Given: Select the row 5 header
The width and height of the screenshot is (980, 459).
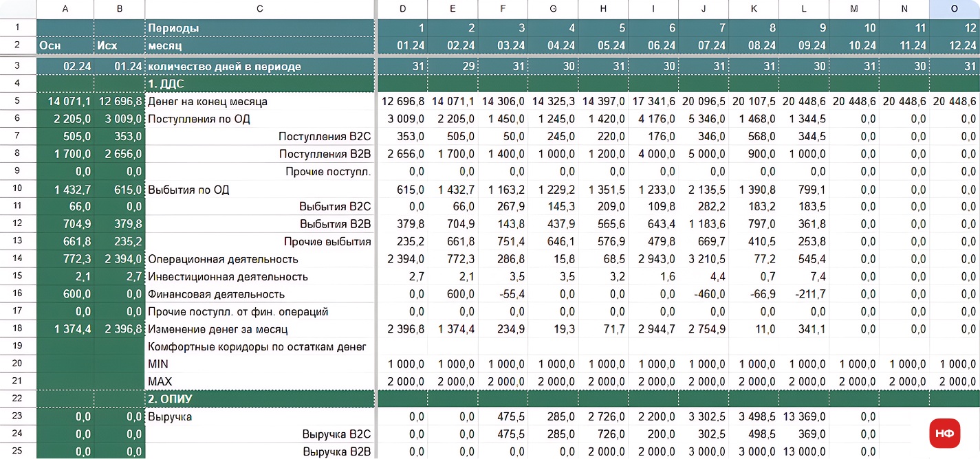Looking at the screenshot, I should coord(17,101).
